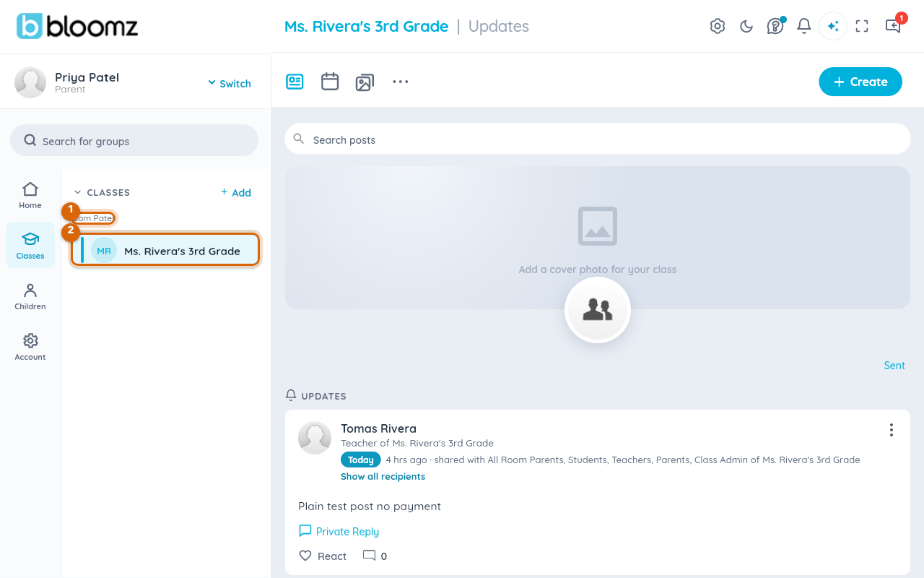The width and height of the screenshot is (924, 578).
Task: Click the cover photo placeholder icon
Action: coord(598,226)
